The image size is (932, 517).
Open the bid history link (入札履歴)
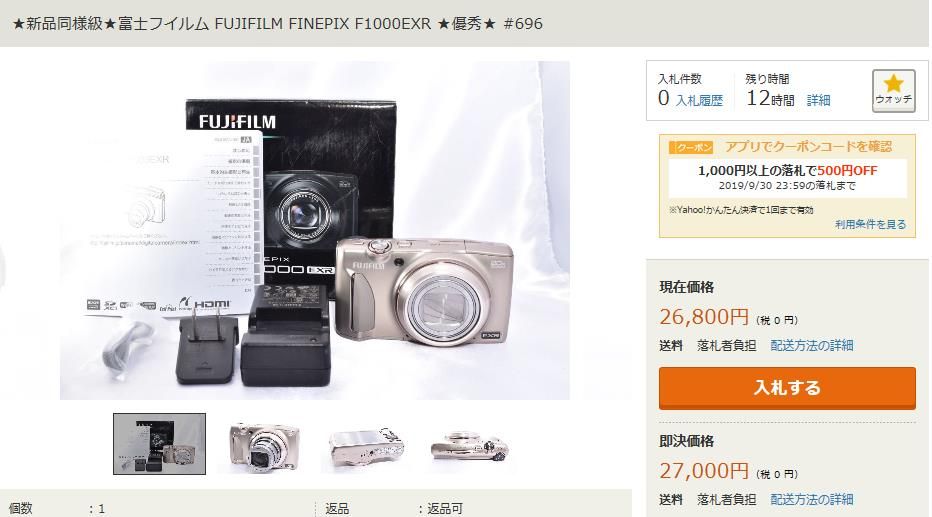pos(699,100)
